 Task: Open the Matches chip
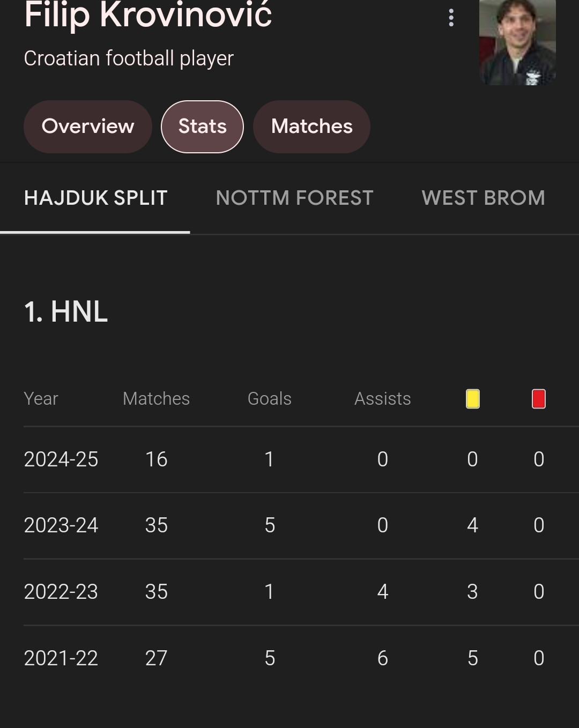(x=311, y=127)
